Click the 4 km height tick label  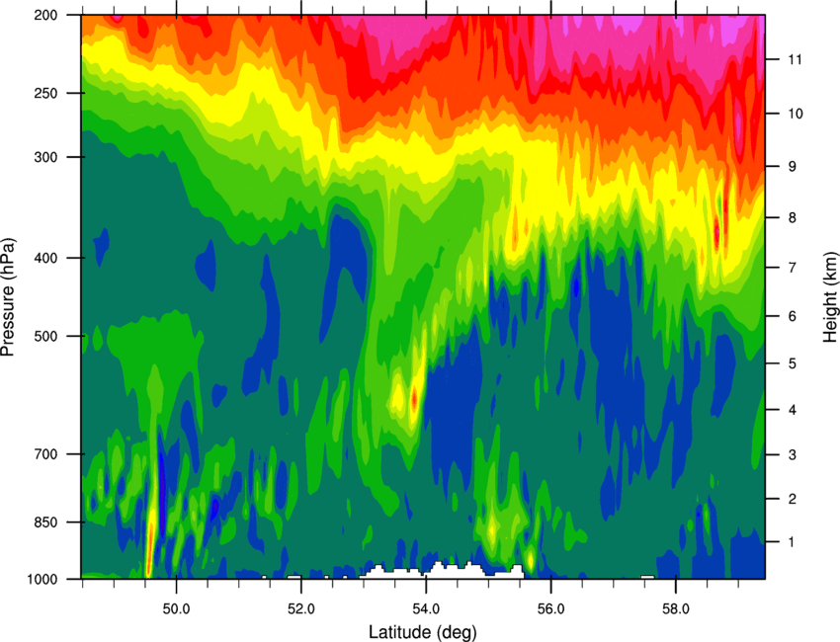point(792,410)
